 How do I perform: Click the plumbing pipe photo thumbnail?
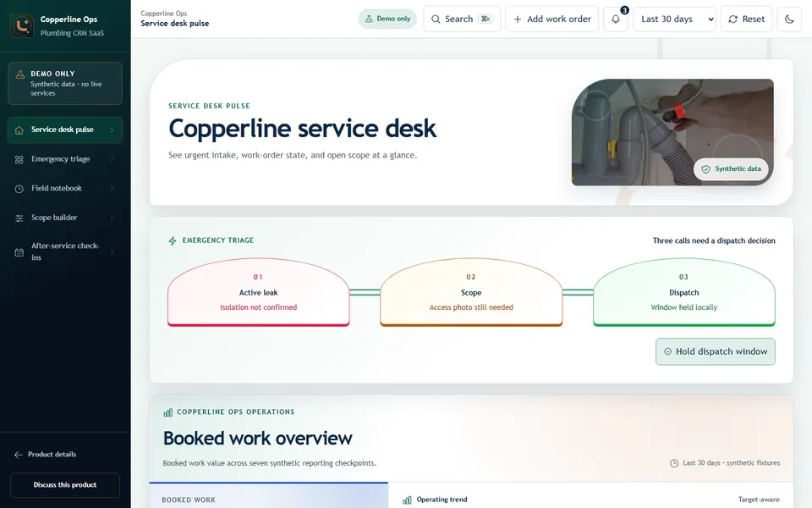[x=672, y=132]
